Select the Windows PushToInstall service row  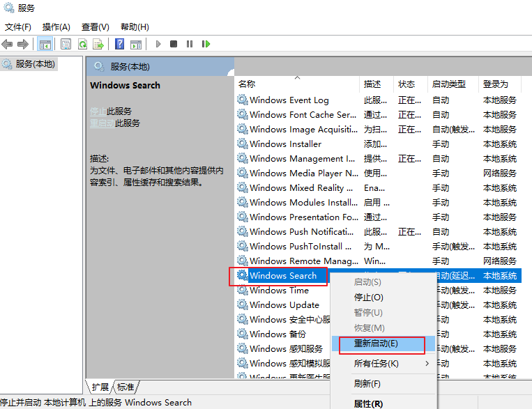(x=379, y=246)
